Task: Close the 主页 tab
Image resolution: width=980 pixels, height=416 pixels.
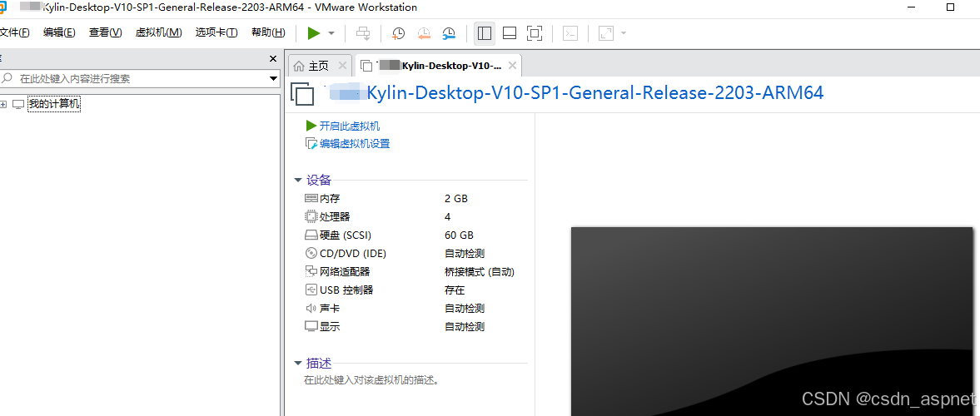Action: (x=342, y=66)
